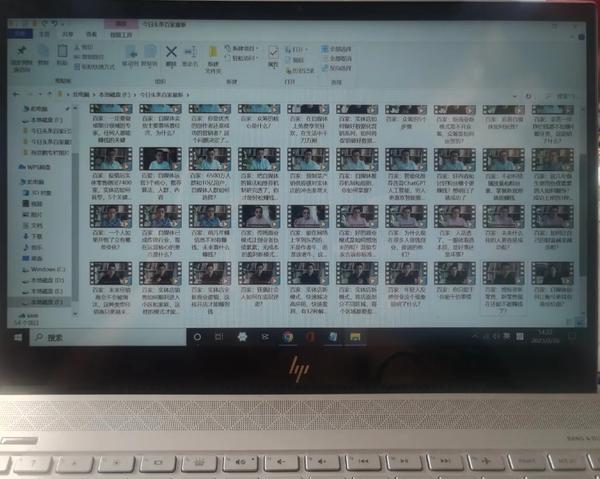Screen dimensions: 600x479
Task: Click the Play contextual tab header
Action: coord(121,24)
